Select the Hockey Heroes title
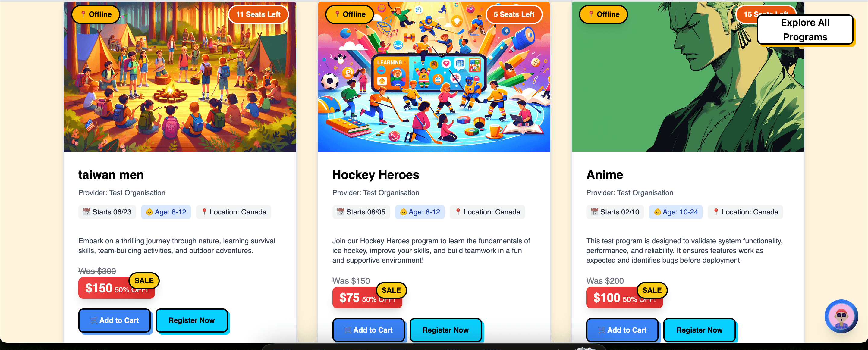Image resolution: width=868 pixels, height=350 pixels. 375,175
